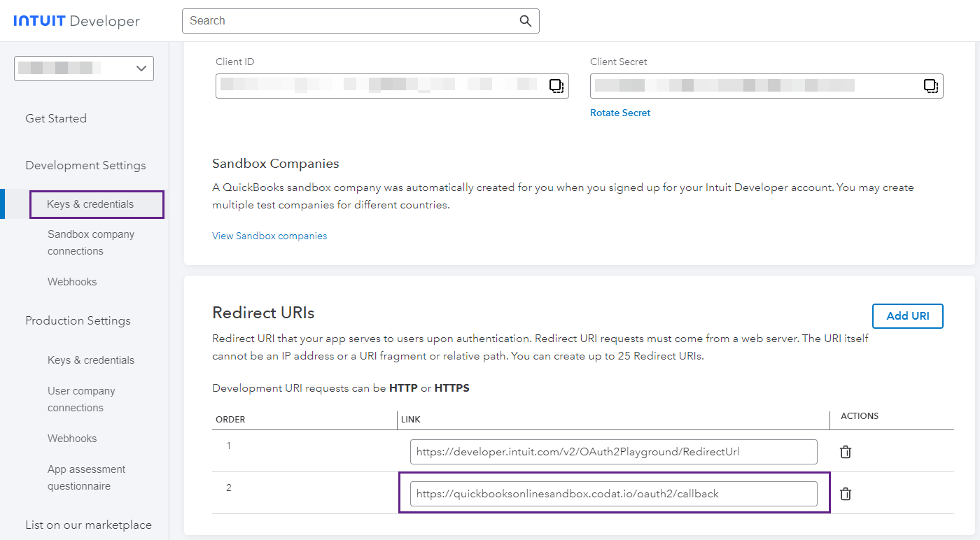Image resolution: width=980 pixels, height=540 pixels.
Task: Open Webhooks under Development Settings
Action: (x=71, y=281)
